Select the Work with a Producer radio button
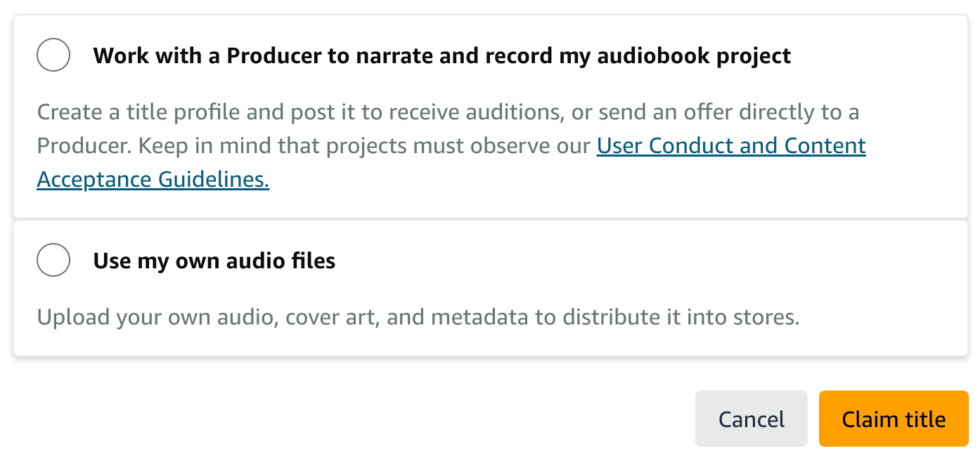Viewport: 980px width, 465px height. tap(53, 55)
